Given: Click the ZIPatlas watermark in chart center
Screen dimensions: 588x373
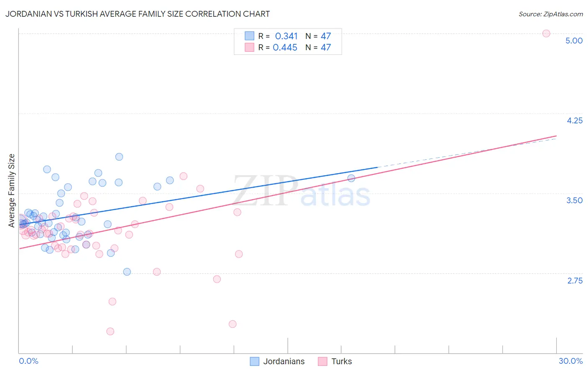Looking at the screenshot, I should coord(302,192).
